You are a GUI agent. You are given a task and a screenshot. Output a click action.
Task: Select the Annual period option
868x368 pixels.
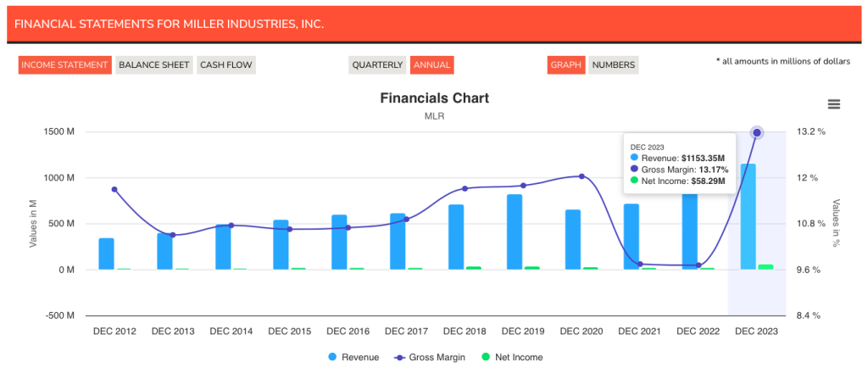431,64
